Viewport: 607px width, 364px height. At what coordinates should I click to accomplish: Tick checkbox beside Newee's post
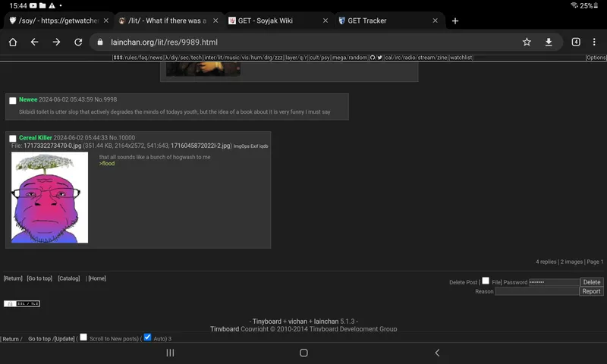coord(13,100)
